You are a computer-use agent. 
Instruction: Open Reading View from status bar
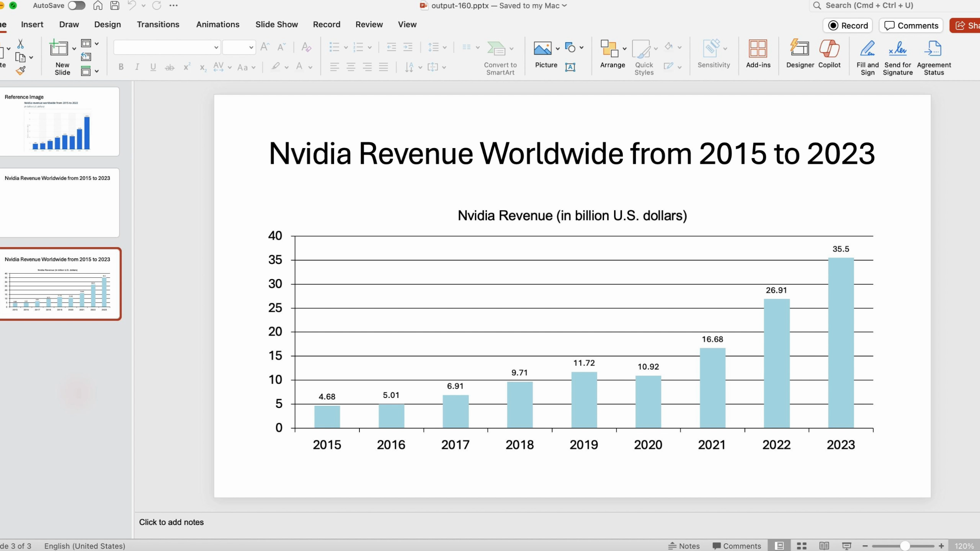coord(824,546)
